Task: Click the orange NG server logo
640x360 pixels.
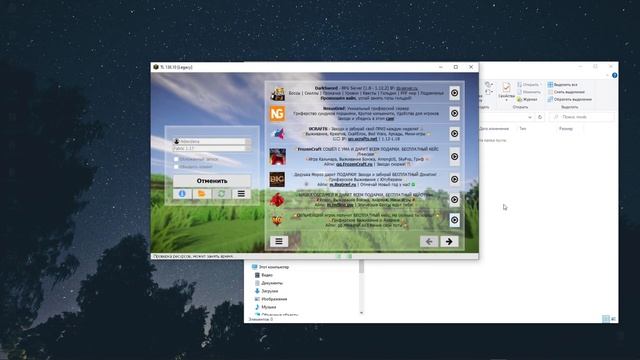Action: click(x=277, y=113)
